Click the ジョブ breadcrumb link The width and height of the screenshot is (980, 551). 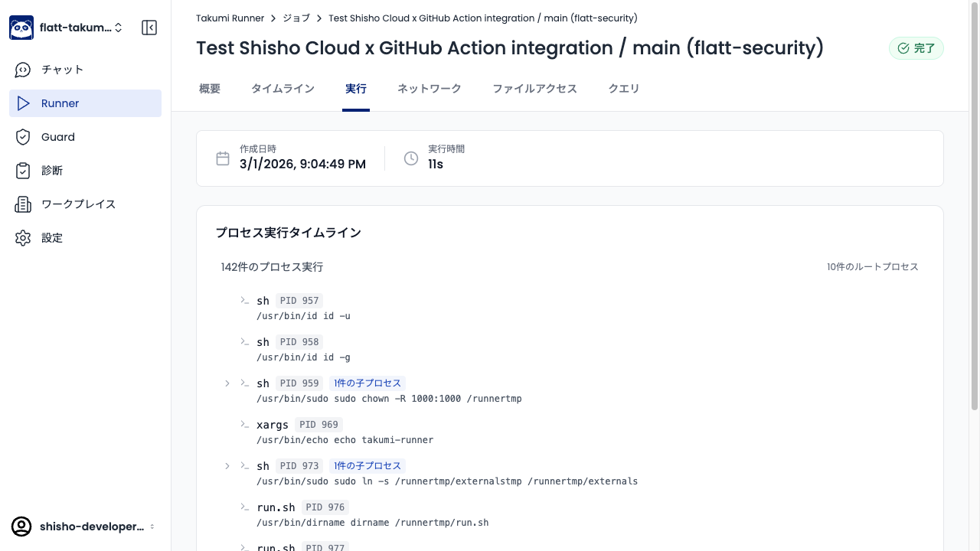[296, 18]
